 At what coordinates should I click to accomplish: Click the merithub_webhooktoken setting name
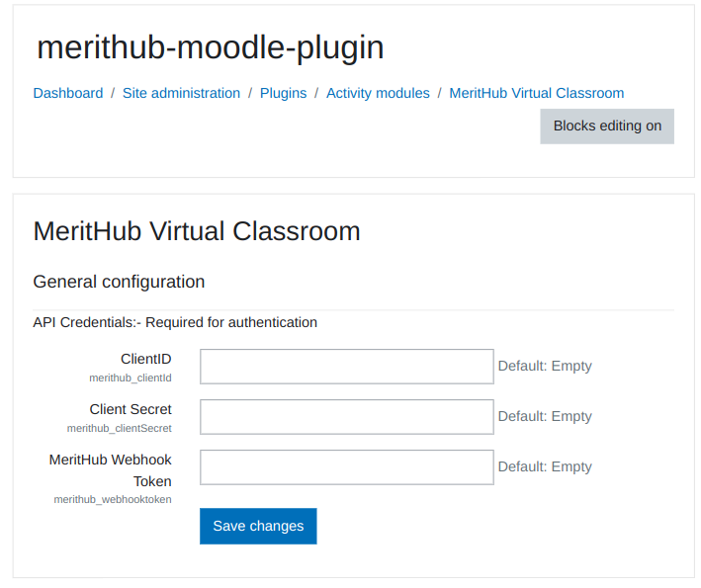[x=113, y=499]
